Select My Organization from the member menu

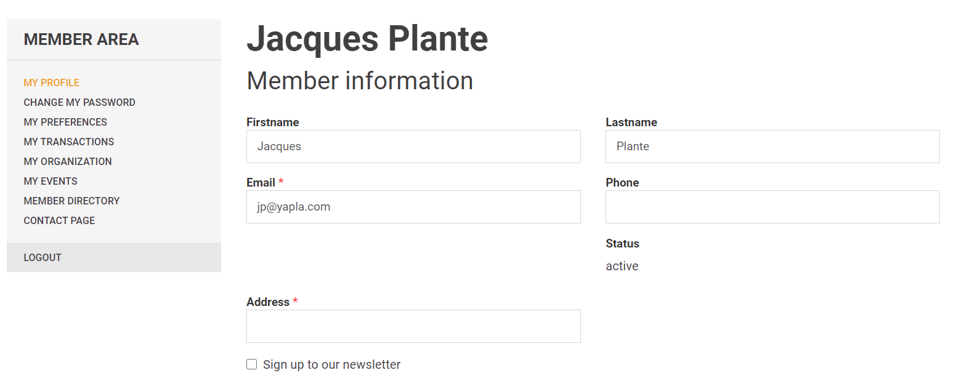coord(68,161)
